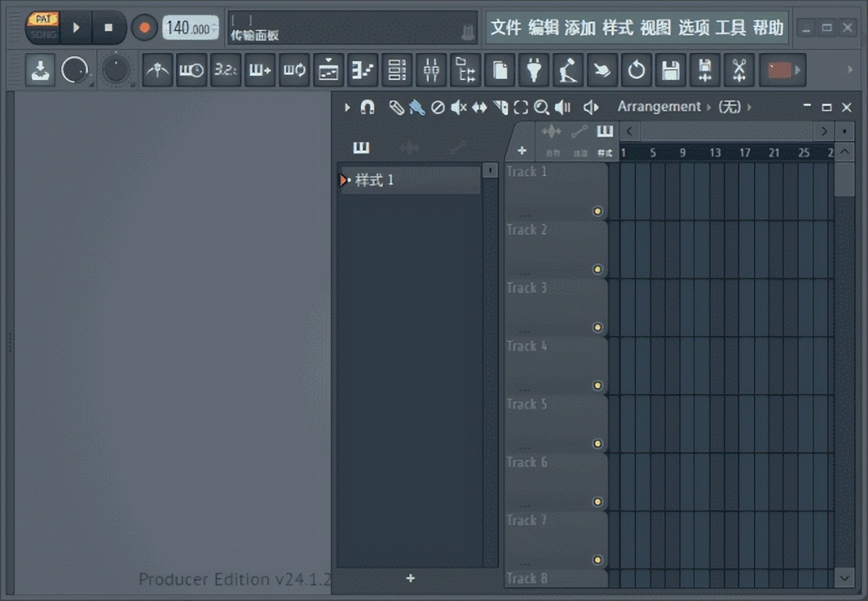Select the magnet snap icon in playlist
This screenshot has width=868, height=601.
[x=367, y=107]
